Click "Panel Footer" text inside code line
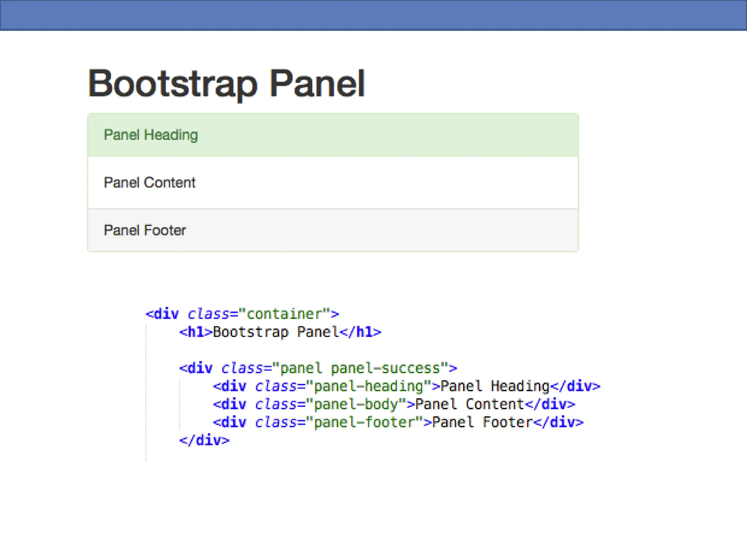 483,422
